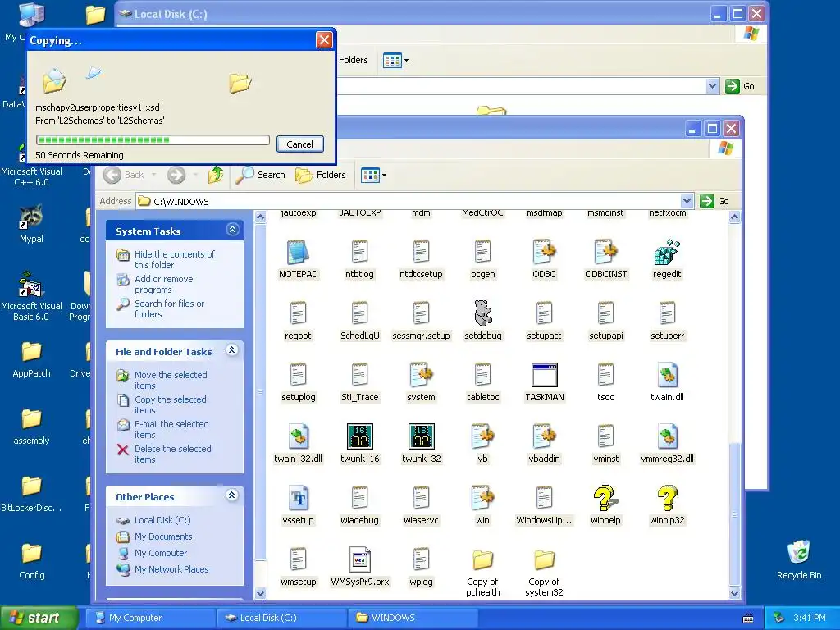The height and width of the screenshot is (630, 840).
Task: Click Delete the selected items link
Action: click(172, 454)
